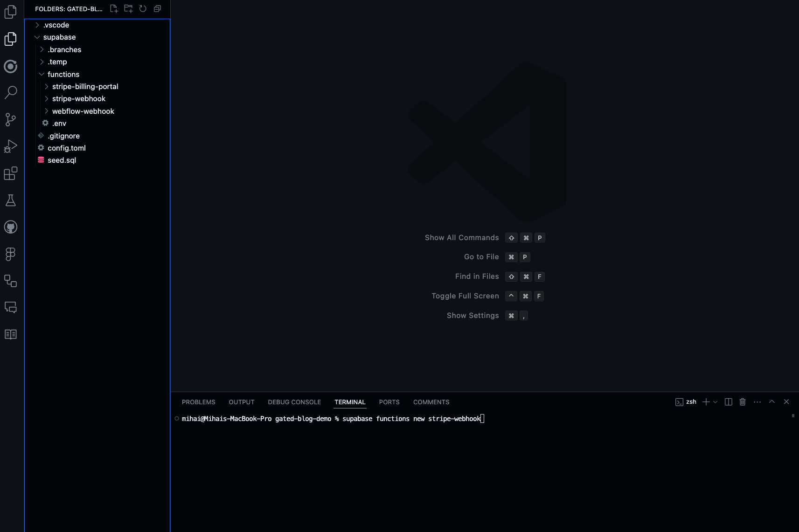This screenshot has width=799, height=532.
Task: Select the Terminal tab
Action: coord(350,402)
